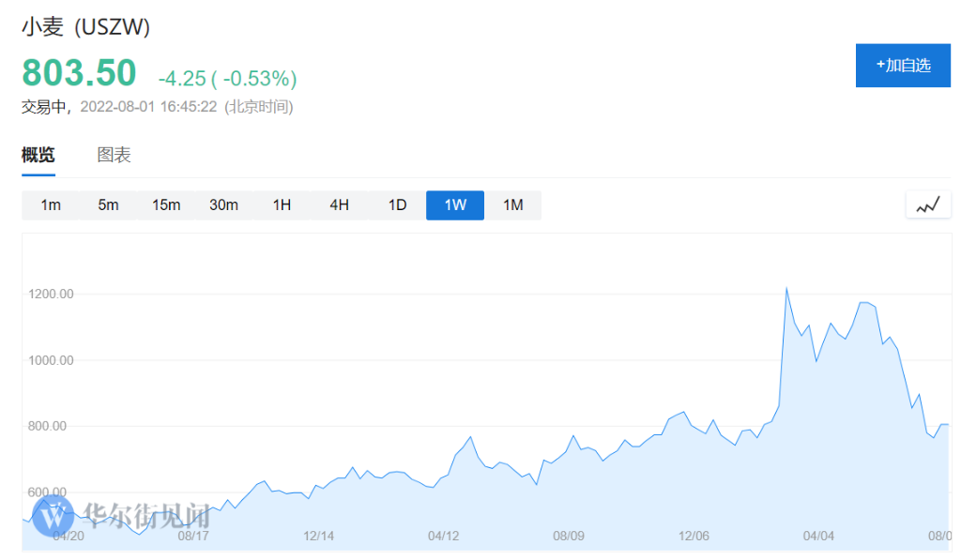Select the 1H timeframe

282,204
